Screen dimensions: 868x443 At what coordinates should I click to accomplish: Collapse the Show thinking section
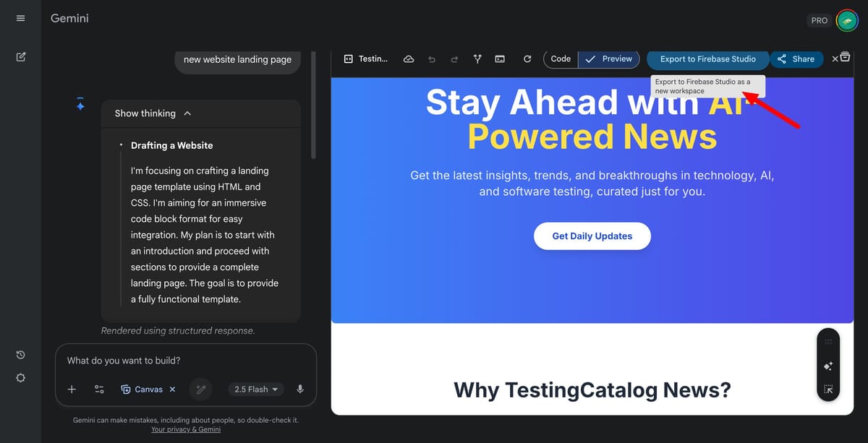point(187,113)
